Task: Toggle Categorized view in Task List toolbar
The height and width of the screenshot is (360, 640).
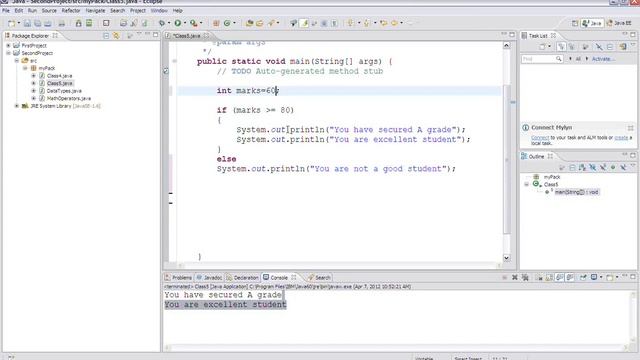Action: [x=561, y=47]
